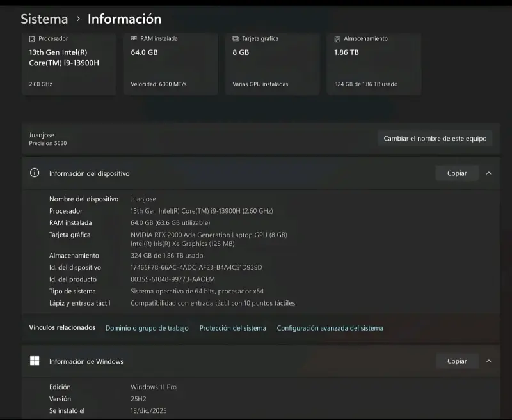Click the Id. del dispositivo label
Screen dimensions: 512x420
[75, 267]
